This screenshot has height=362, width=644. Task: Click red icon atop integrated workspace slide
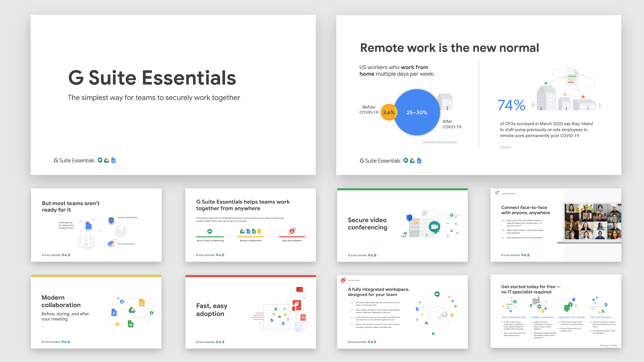point(343,280)
